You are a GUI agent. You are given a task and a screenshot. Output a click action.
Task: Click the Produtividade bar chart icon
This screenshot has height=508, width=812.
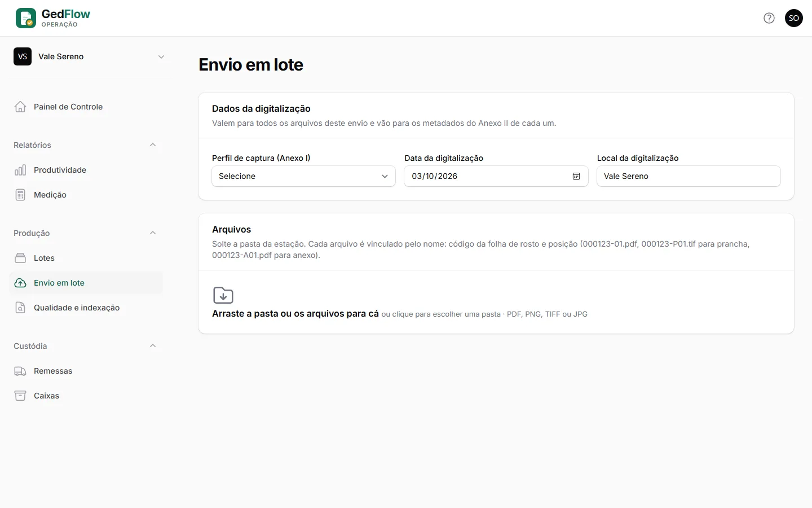[x=20, y=170]
